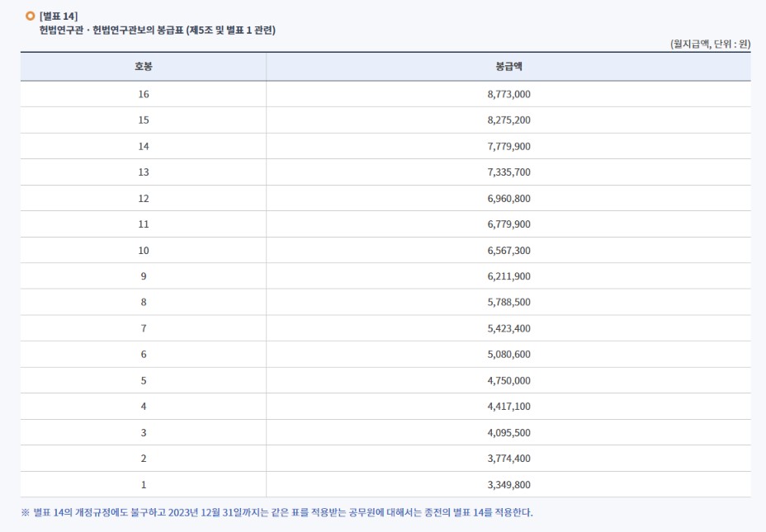Click row for 호봉 7
766x532 pixels.
click(x=143, y=327)
